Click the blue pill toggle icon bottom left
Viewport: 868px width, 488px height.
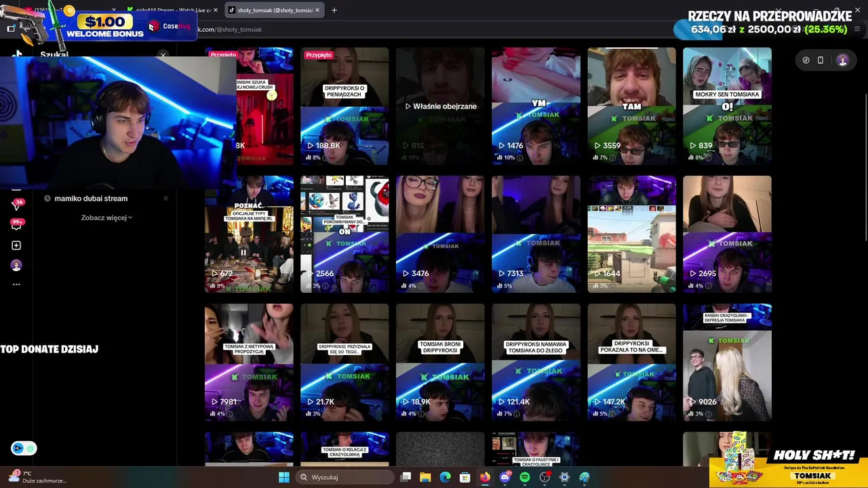(x=24, y=448)
